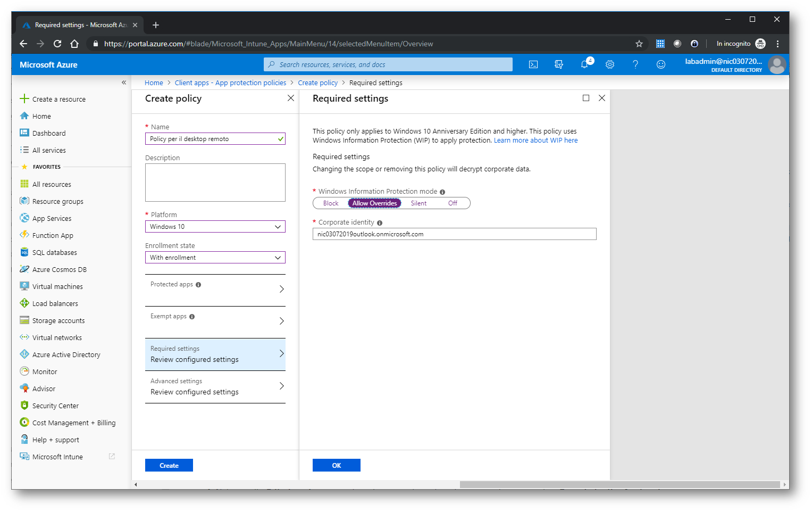Screen dimensions: 812x512
Task: Open Microsoft Intune external link icon
Action: pyautogui.click(x=112, y=457)
